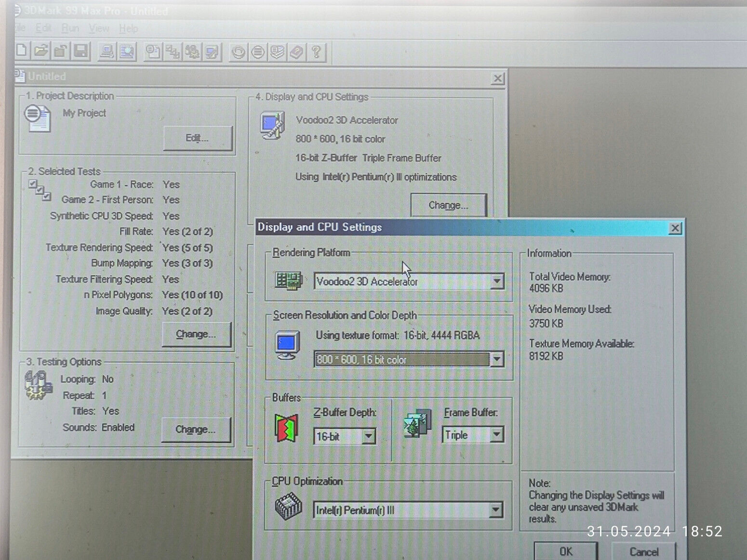
Task: Click the computer-with-keyboard toolbar icon
Action: click(x=107, y=51)
